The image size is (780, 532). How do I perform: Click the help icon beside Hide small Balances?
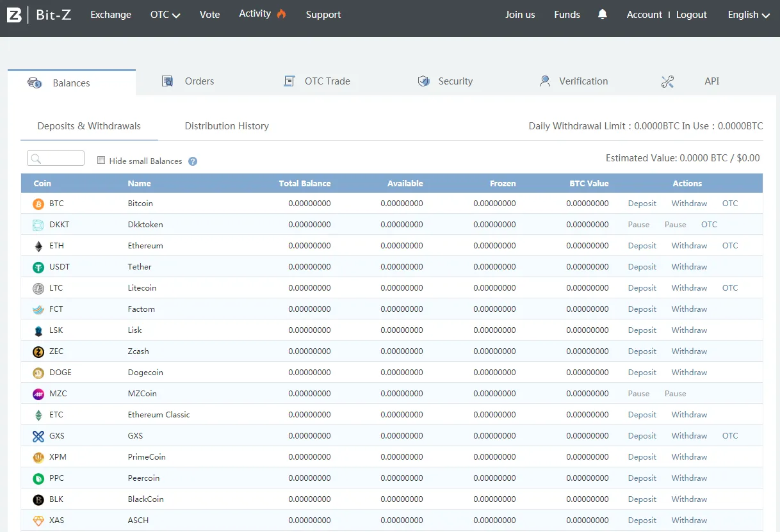point(193,161)
